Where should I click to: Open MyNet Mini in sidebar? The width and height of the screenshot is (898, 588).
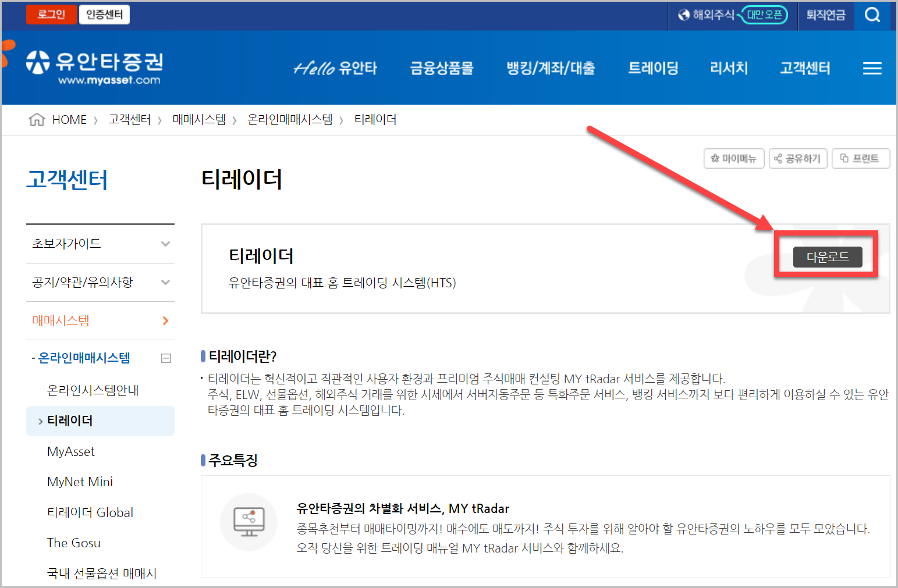click(x=80, y=482)
